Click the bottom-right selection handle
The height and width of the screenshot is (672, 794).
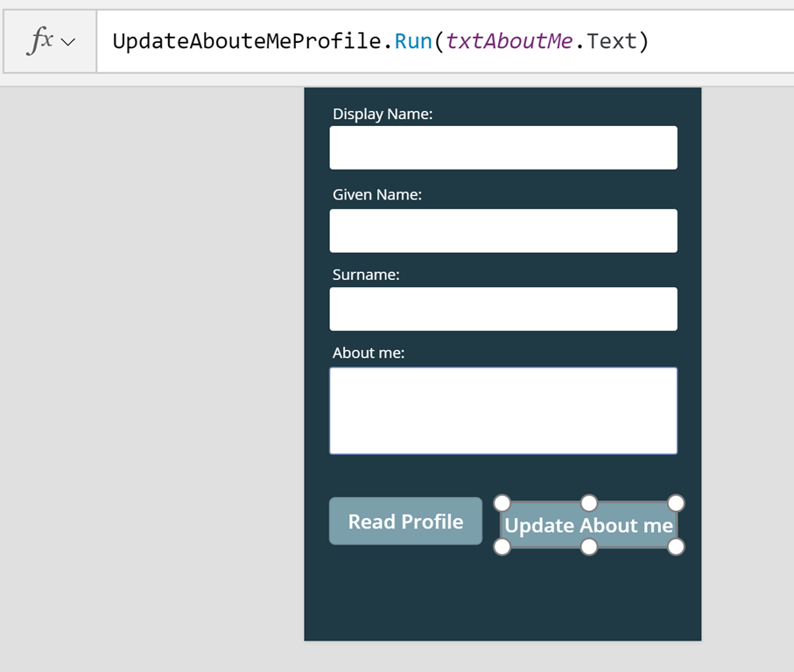click(x=676, y=547)
